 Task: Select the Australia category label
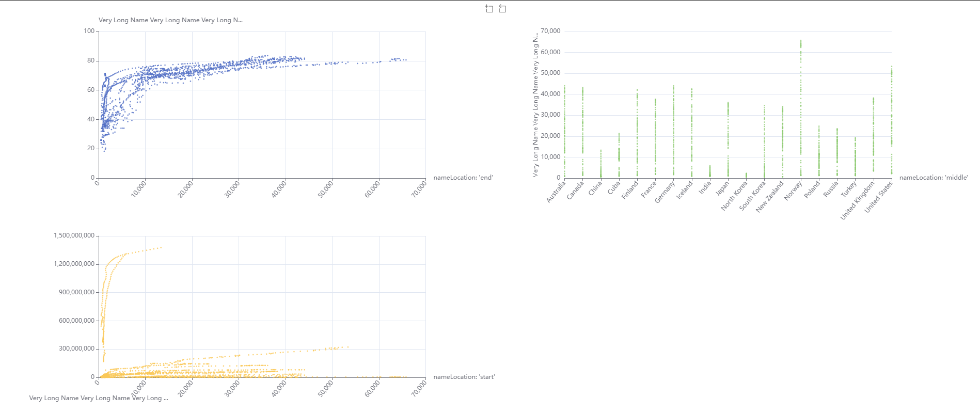tap(556, 192)
